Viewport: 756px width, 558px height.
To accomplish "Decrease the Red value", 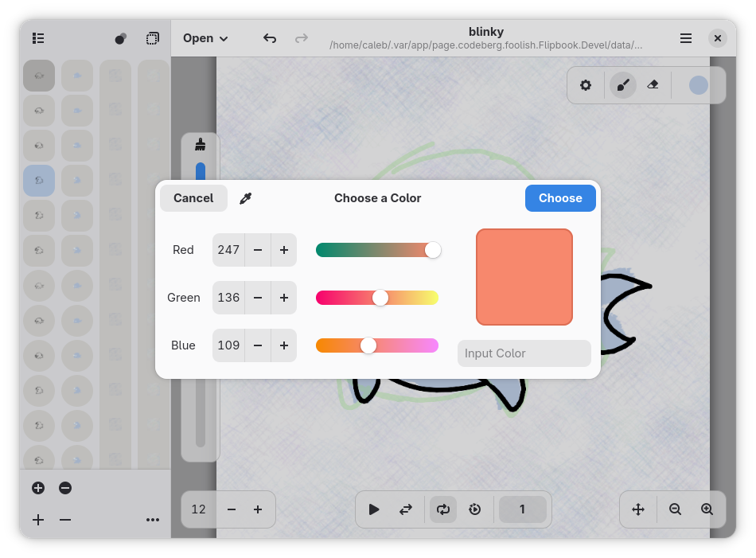I will (258, 250).
